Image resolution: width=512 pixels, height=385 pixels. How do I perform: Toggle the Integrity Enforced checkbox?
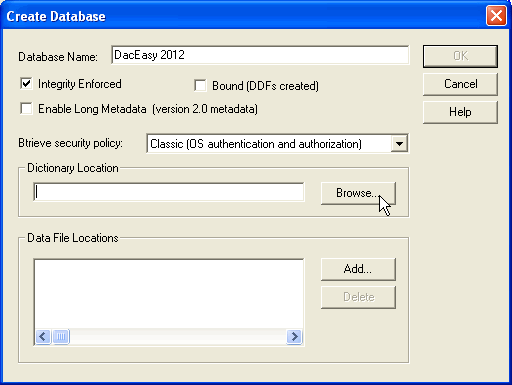click(26, 83)
